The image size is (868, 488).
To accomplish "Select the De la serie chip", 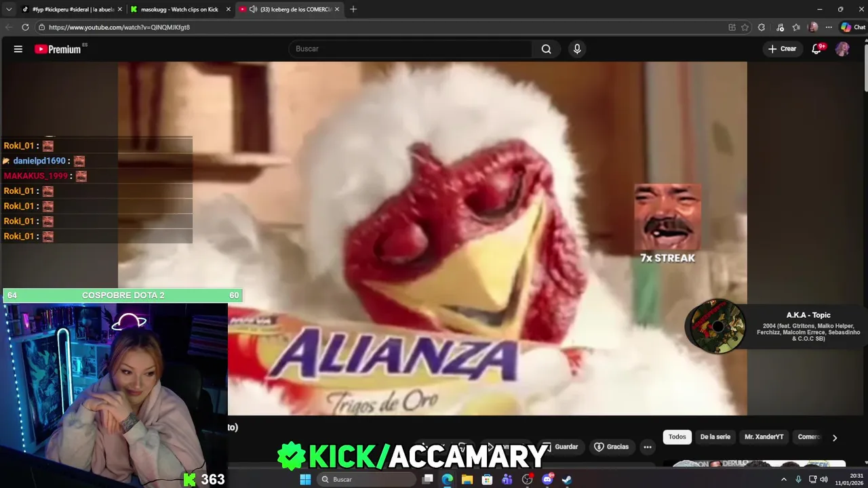I will [715, 437].
